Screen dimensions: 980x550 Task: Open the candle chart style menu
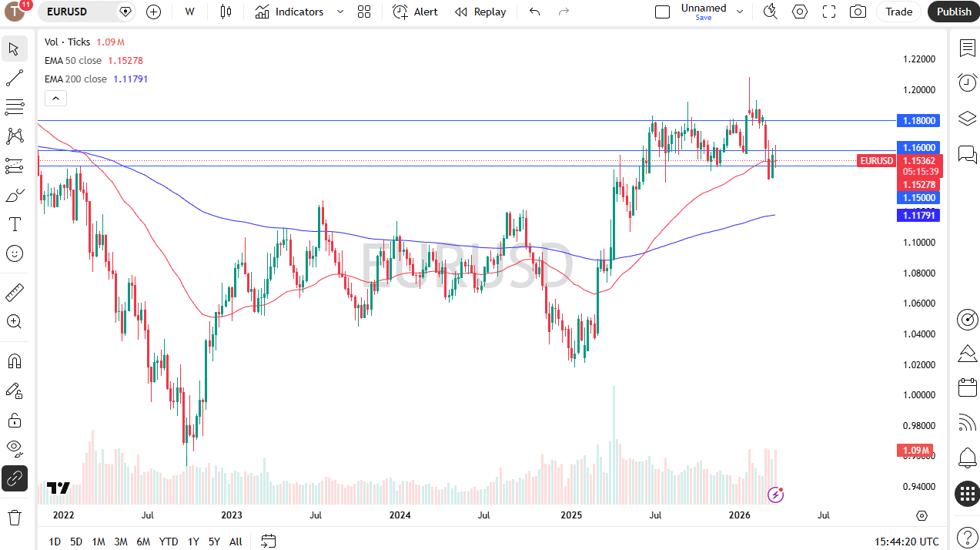click(225, 12)
